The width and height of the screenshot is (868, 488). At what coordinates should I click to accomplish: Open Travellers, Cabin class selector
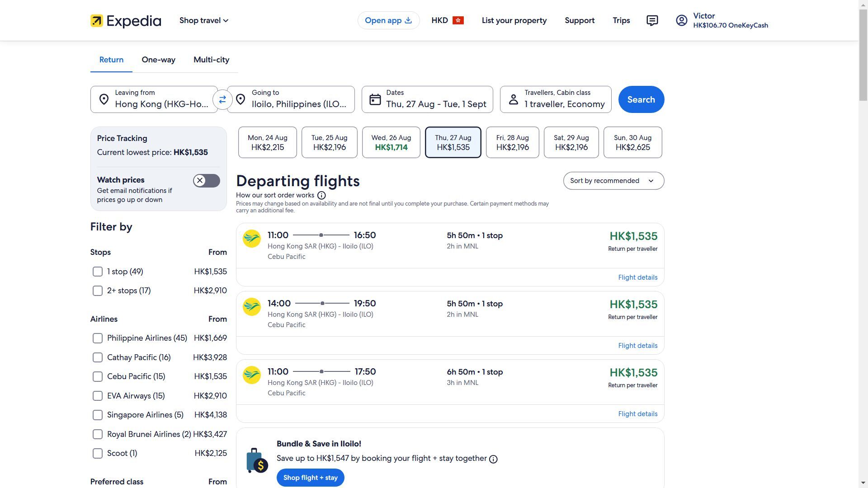click(x=555, y=99)
